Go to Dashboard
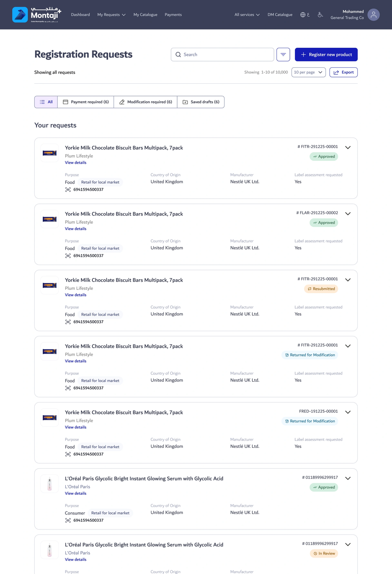Screen dimensions: 392x574 [80, 15]
